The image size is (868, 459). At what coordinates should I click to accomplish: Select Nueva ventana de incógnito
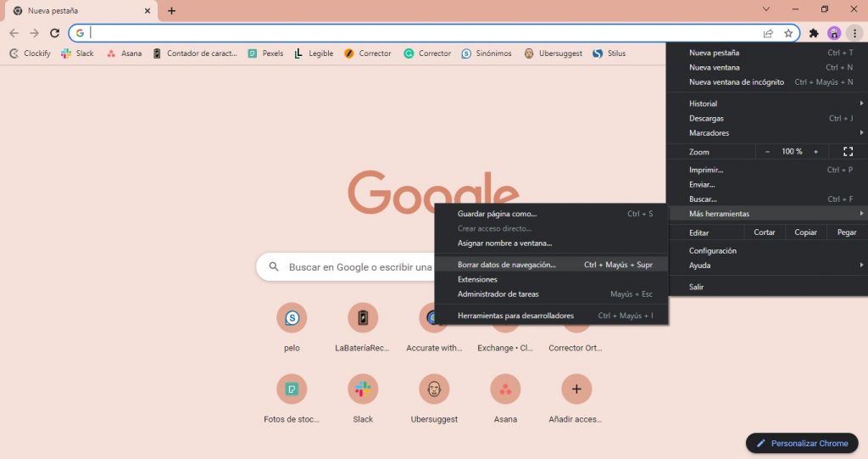point(766,82)
